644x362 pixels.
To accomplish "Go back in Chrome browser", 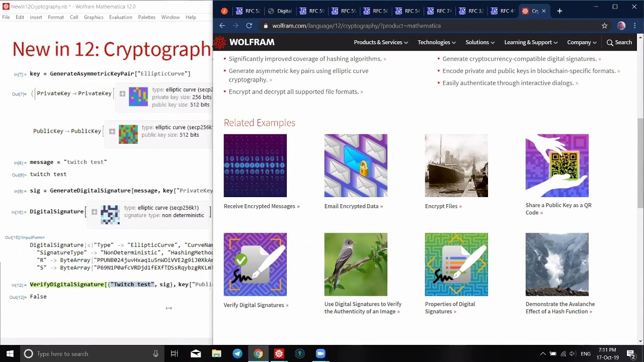I will click(x=222, y=26).
